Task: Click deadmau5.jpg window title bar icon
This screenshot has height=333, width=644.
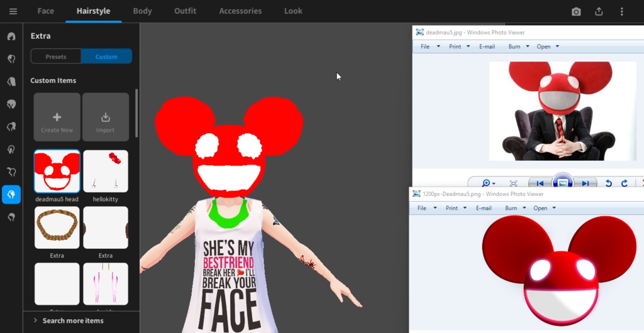Action: (x=419, y=33)
